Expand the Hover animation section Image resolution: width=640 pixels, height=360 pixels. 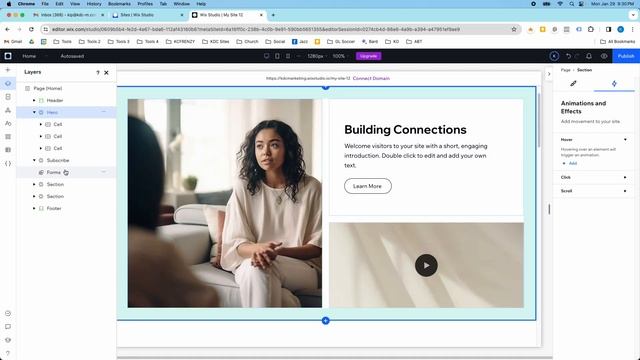click(625, 140)
